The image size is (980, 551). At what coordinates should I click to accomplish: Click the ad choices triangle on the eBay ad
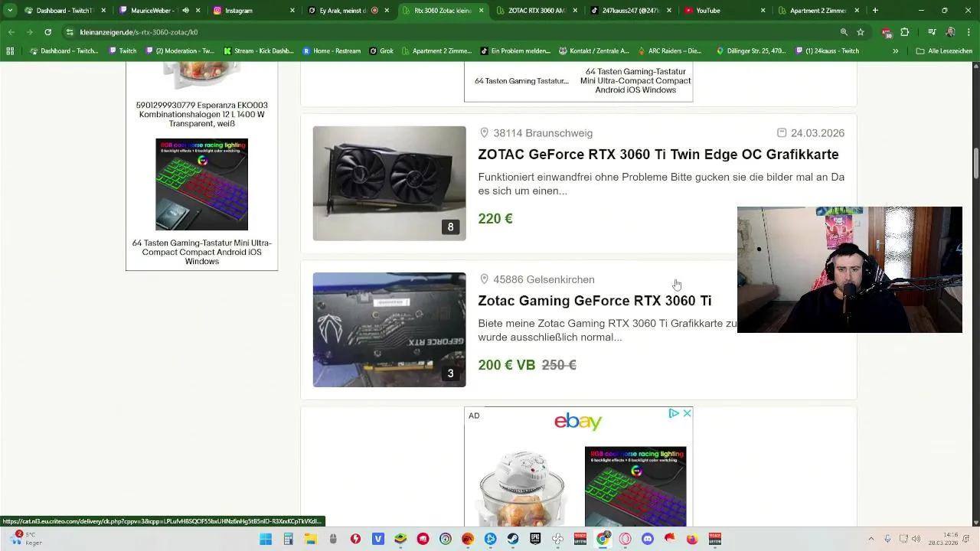click(674, 413)
